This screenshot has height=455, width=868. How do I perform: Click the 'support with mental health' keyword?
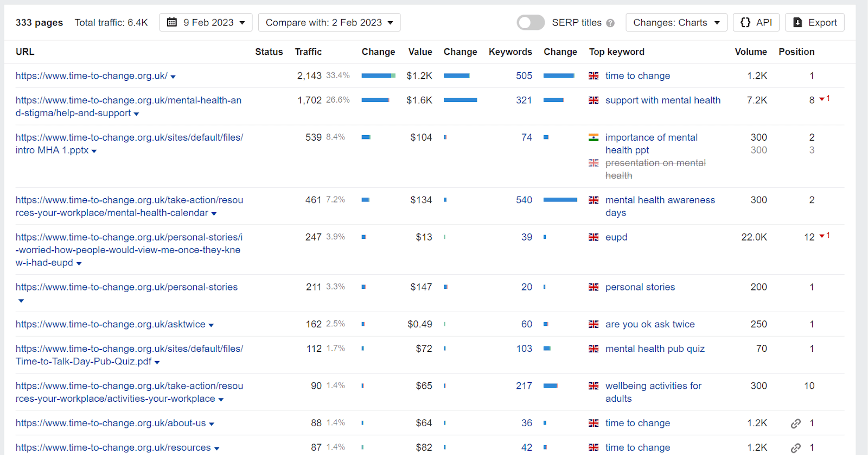point(663,100)
